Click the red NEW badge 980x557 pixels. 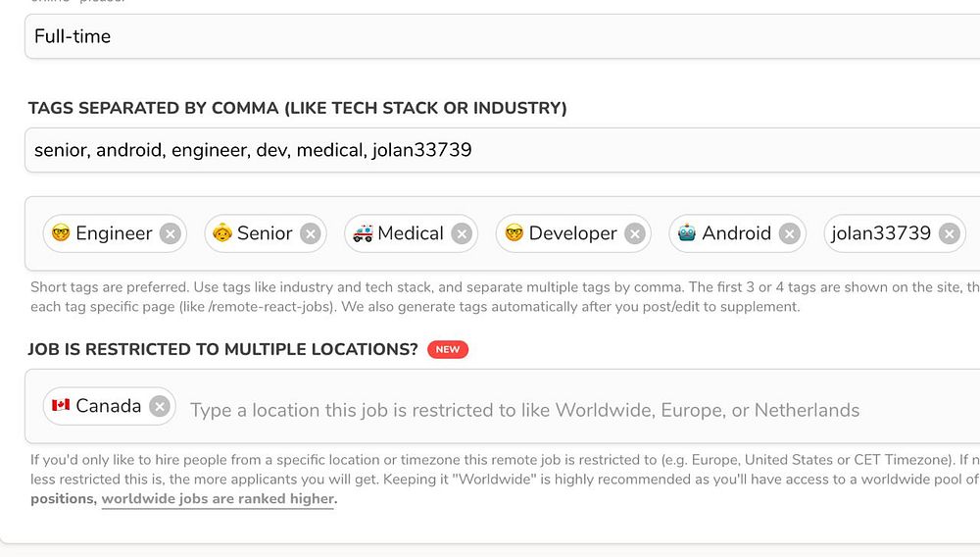click(x=448, y=349)
